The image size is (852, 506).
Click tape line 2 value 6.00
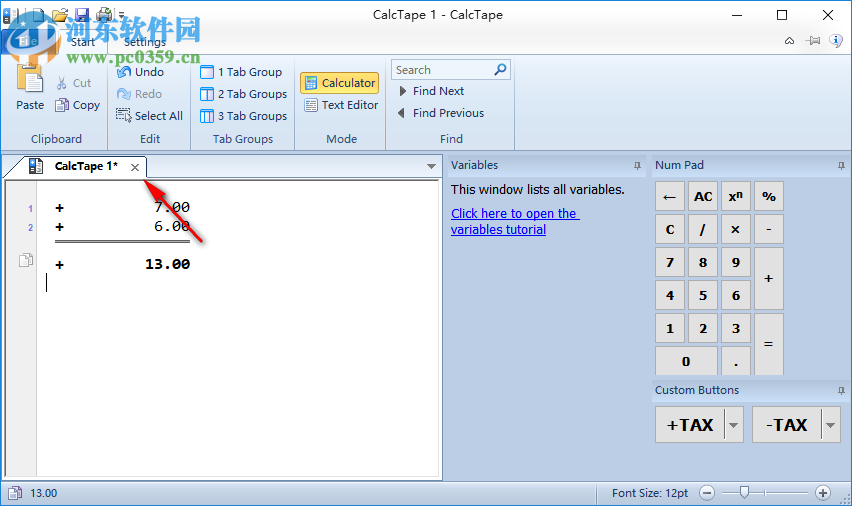pos(172,227)
